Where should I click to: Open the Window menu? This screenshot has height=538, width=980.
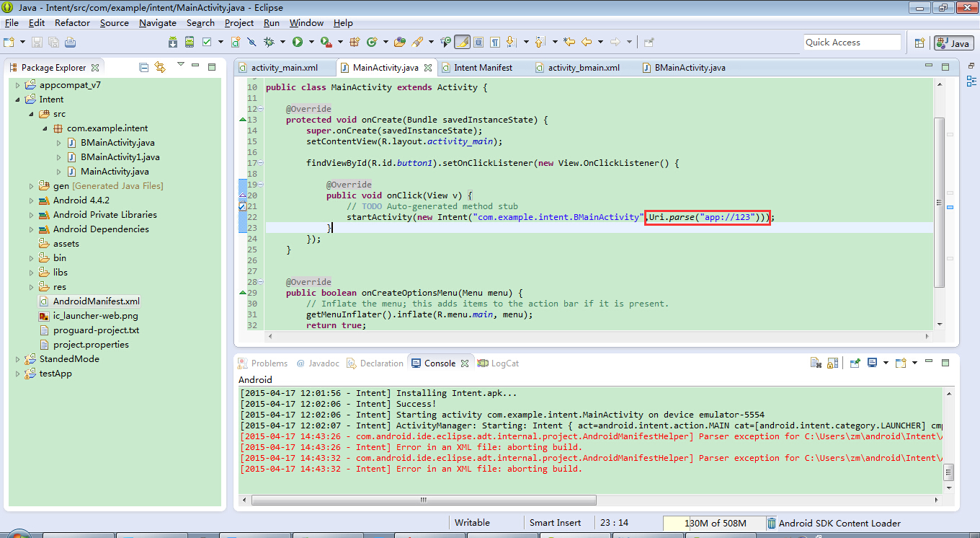pyautogui.click(x=307, y=22)
